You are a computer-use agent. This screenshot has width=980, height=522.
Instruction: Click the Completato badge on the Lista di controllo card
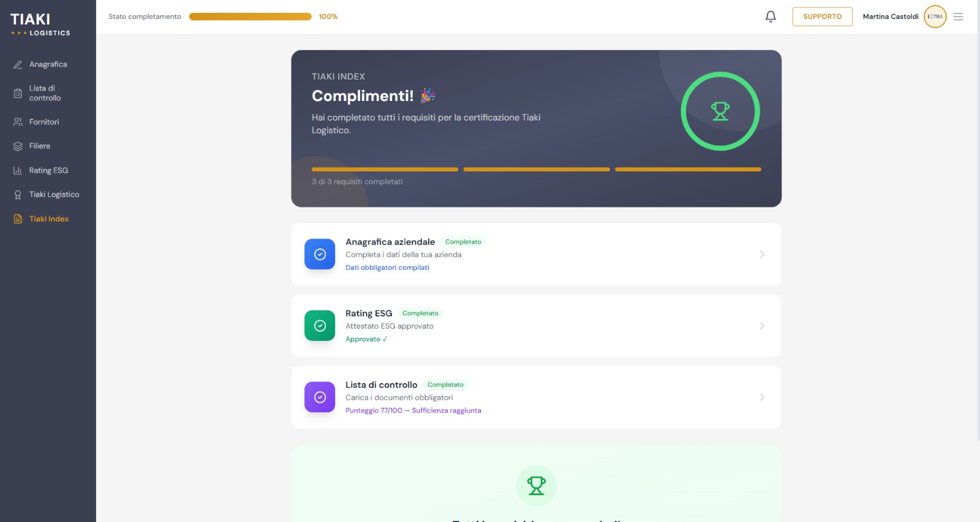(x=445, y=385)
